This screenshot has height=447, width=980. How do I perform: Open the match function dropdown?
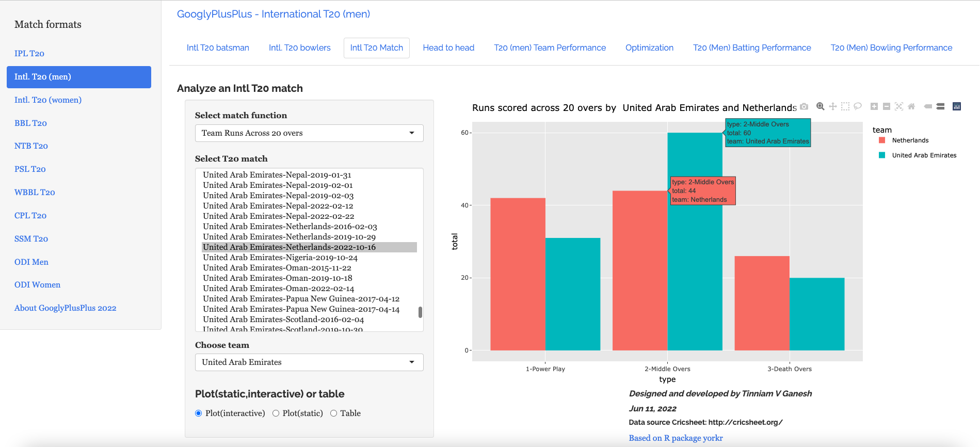click(309, 133)
